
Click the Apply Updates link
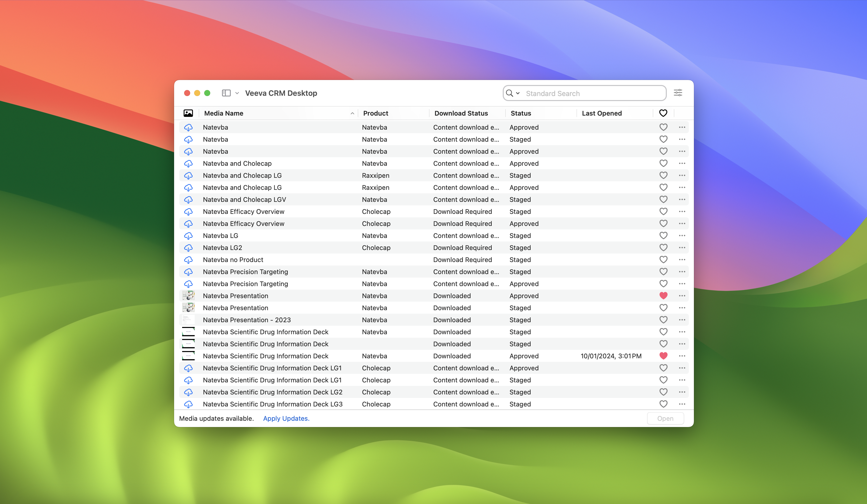click(286, 418)
